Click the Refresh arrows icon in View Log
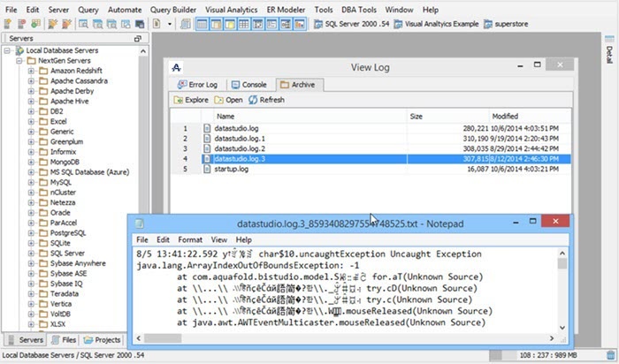Image resolution: width=619 pixels, height=364 pixels. point(253,100)
